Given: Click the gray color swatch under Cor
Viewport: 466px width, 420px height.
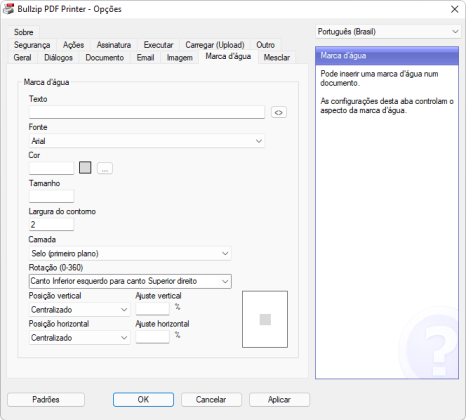Looking at the screenshot, I should [x=85, y=168].
